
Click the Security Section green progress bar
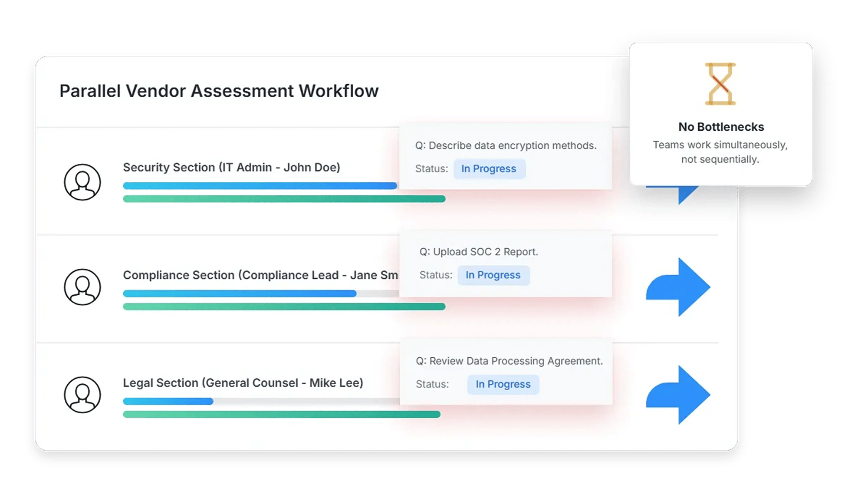pos(284,199)
